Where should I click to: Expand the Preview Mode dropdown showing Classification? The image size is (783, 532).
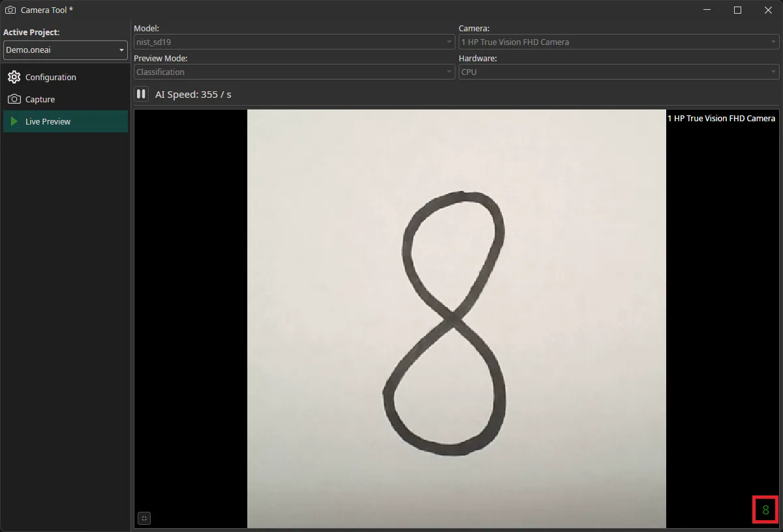(x=294, y=72)
